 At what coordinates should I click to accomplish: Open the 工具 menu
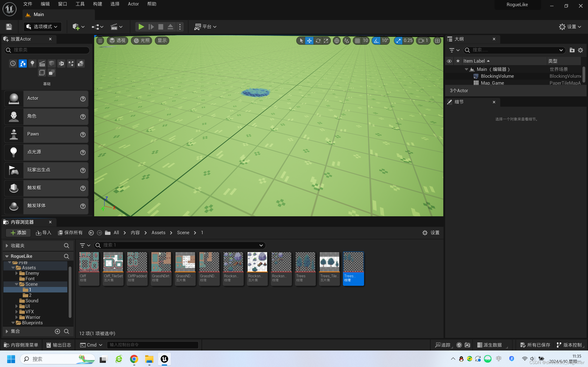80,4
